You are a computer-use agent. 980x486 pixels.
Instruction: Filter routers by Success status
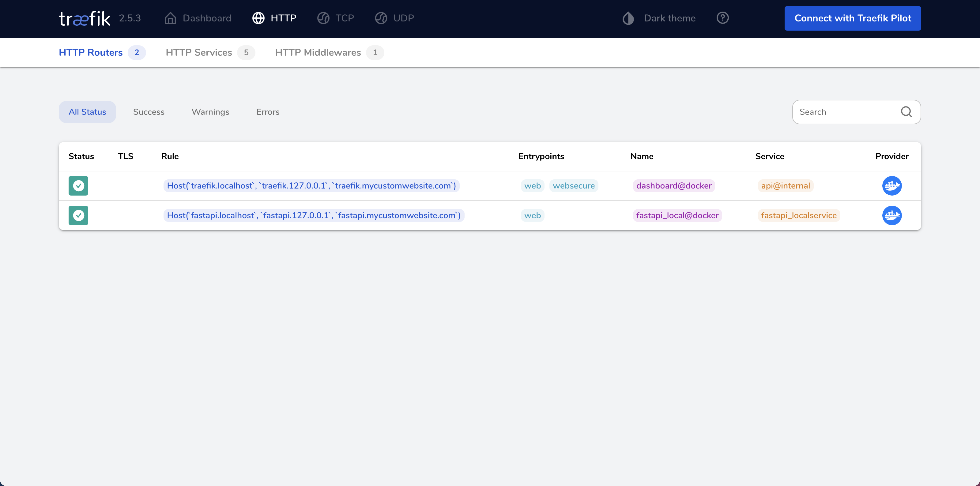149,112
